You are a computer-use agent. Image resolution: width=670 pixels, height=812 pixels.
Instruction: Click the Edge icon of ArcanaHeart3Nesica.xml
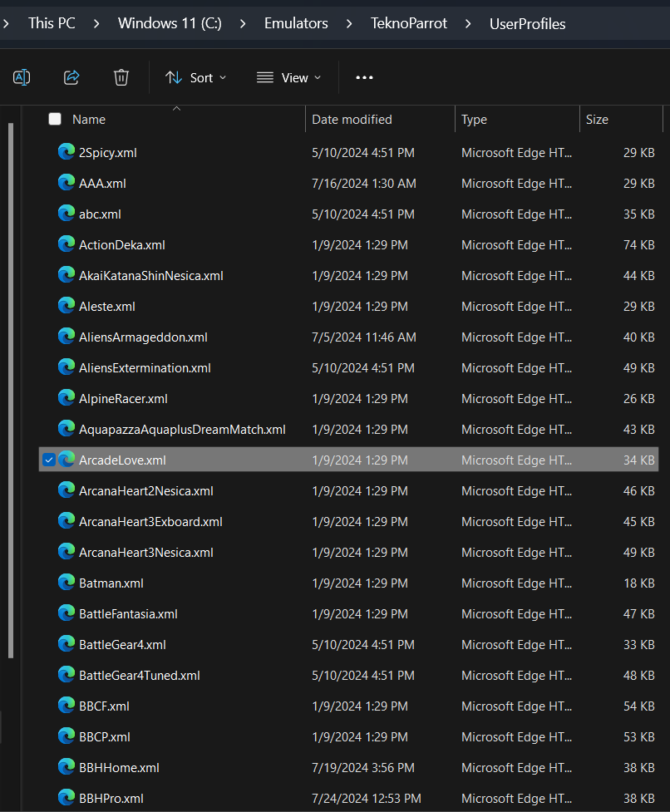tap(67, 551)
